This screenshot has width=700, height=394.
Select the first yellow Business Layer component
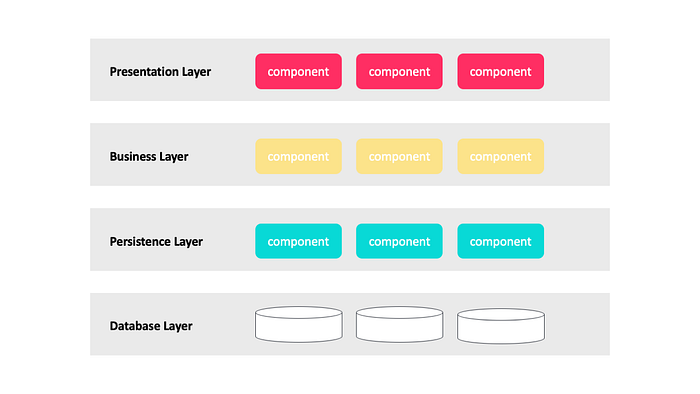pos(298,156)
